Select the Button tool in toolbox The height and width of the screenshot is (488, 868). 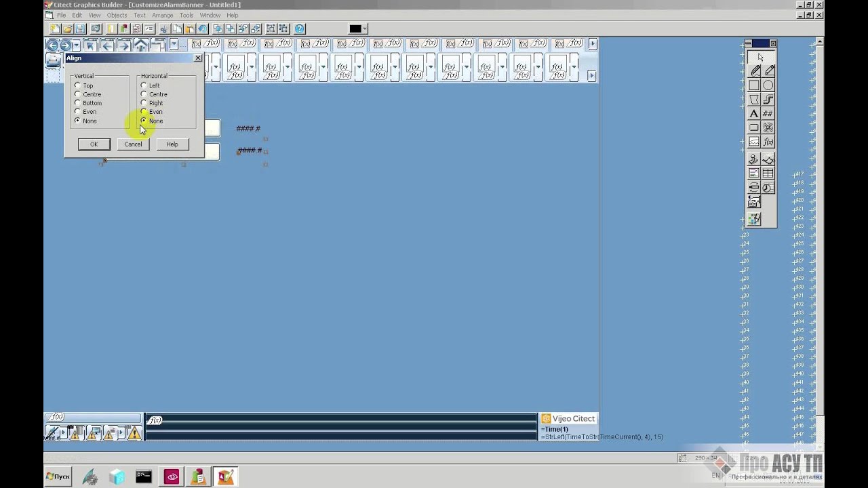[x=754, y=127]
